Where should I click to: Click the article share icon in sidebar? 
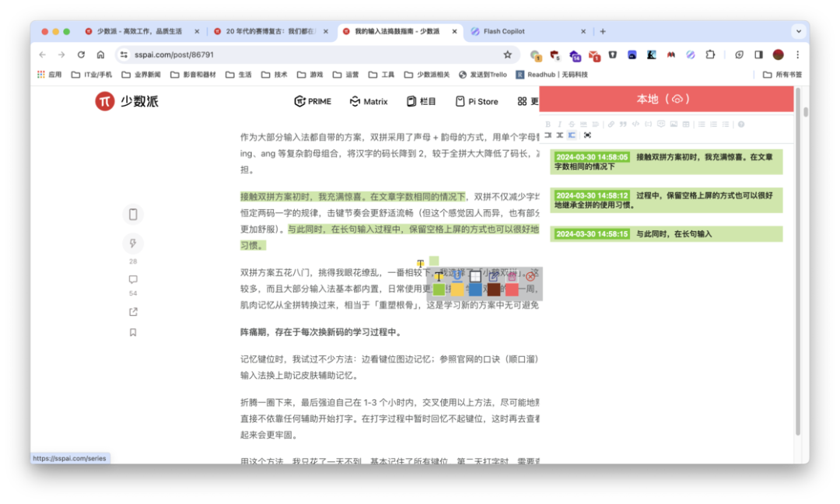point(133,312)
